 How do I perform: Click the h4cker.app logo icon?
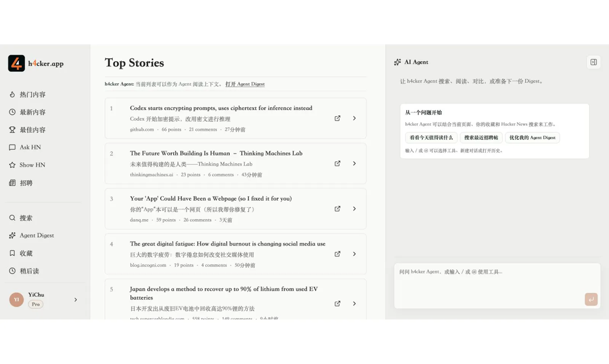pos(16,63)
